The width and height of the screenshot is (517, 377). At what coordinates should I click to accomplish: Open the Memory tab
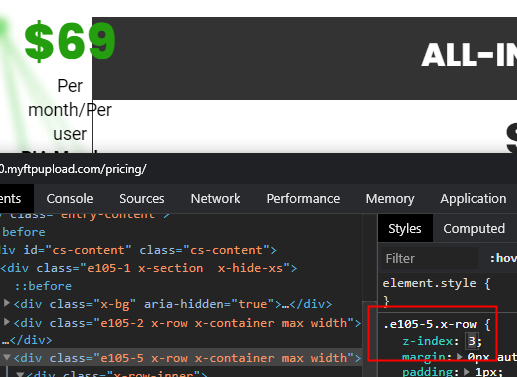coord(390,199)
